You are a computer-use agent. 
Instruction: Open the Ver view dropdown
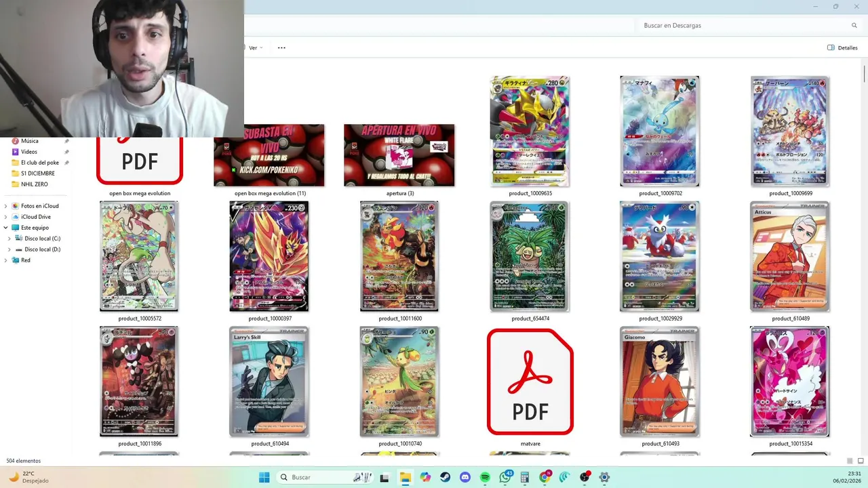254,48
